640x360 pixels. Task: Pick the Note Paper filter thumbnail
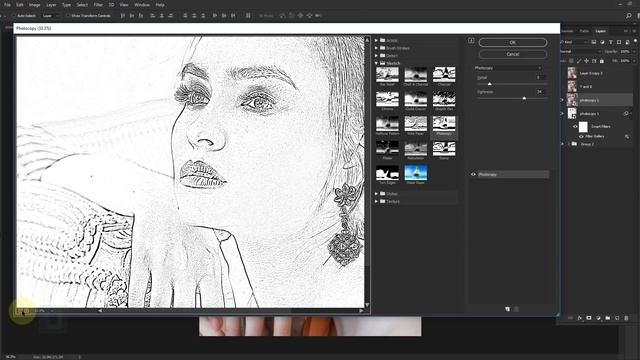point(416,124)
